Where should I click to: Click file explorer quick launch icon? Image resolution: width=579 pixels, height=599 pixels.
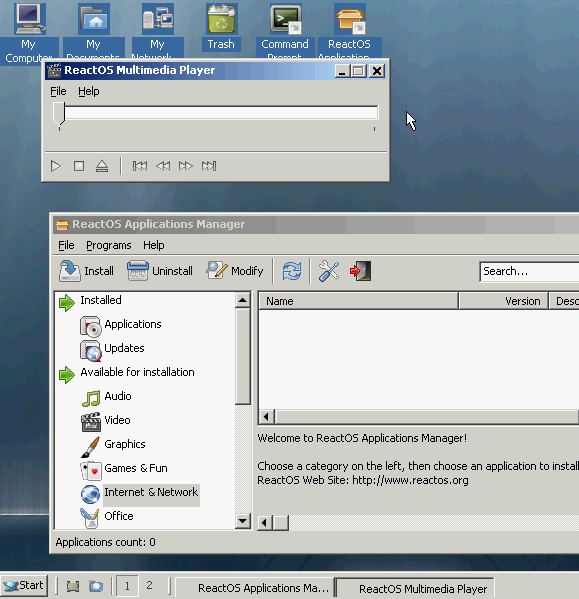coord(96,586)
